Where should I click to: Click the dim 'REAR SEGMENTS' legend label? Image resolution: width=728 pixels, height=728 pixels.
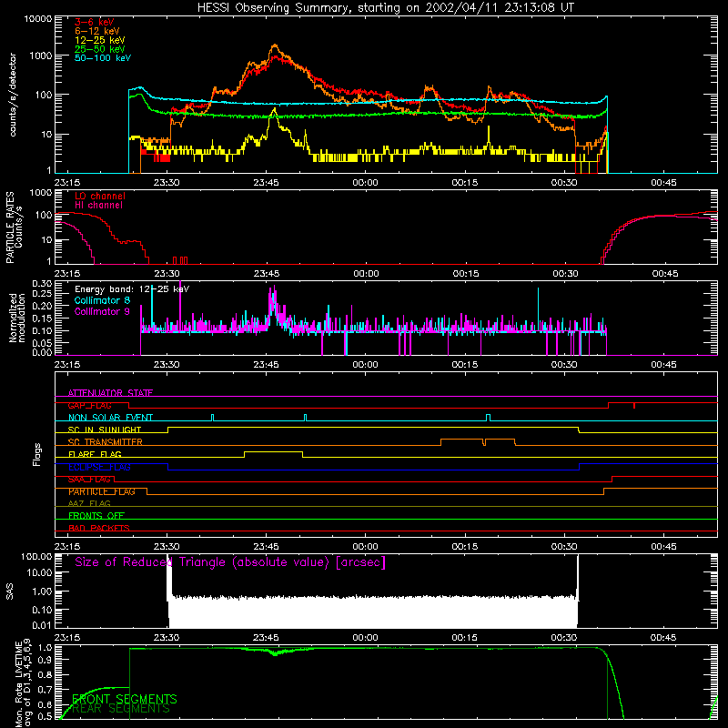tap(121, 709)
